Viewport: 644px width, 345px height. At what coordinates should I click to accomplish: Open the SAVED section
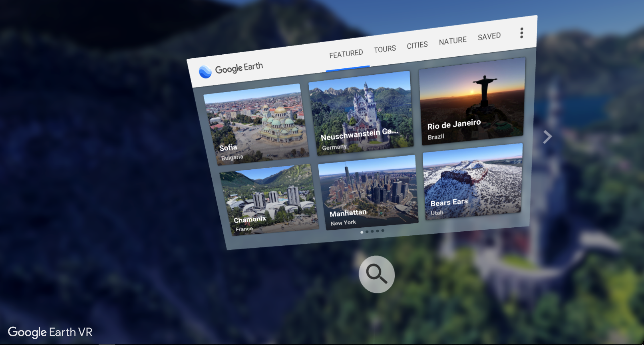coord(489,36)
